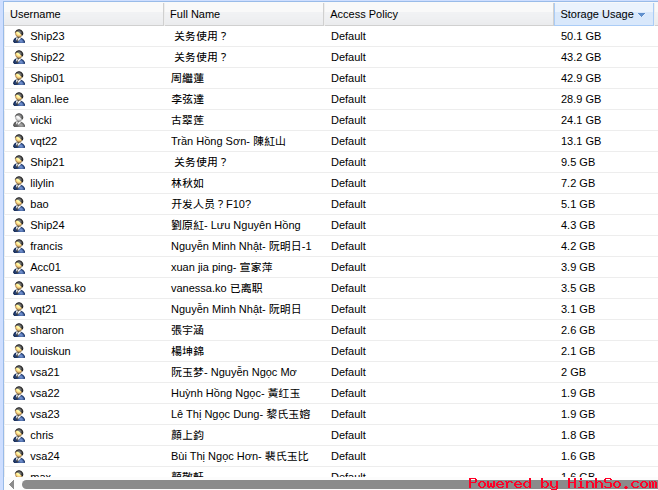658x490 pixels.
Task: Click full name 'vanessa.ko 已离职'
Action: [x=217, y=288]
